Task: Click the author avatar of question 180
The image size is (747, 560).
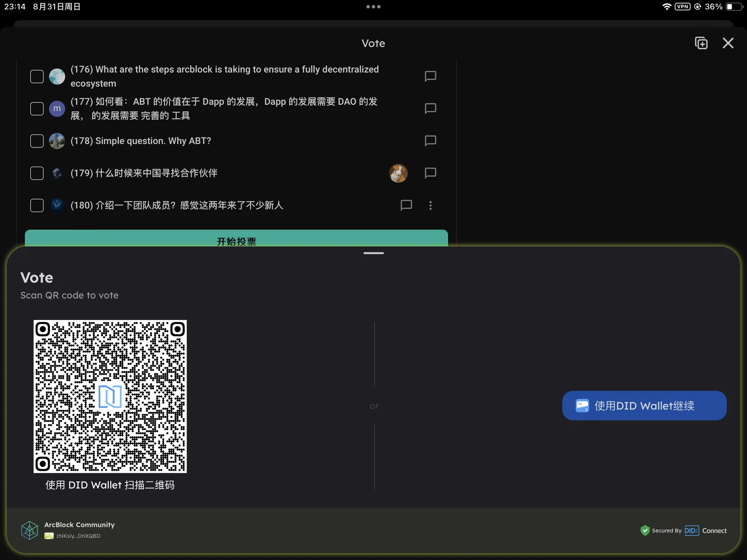Action: pos(57,205)
